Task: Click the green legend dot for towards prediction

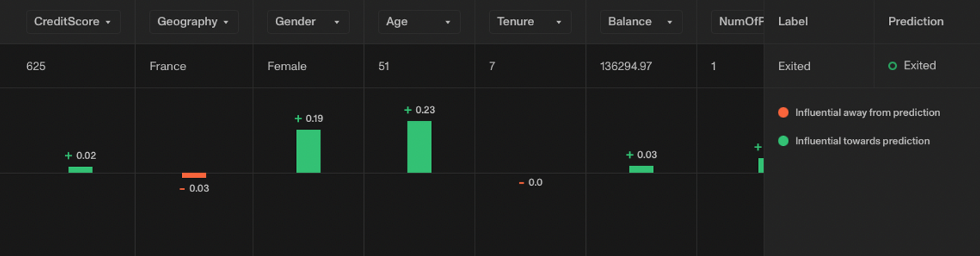Action: (783, 141)
